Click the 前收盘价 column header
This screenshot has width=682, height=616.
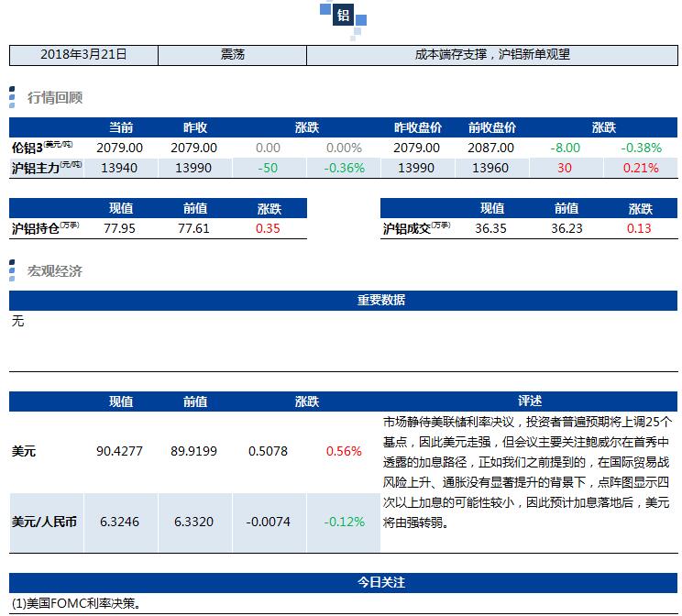click(x=492, y=127)
